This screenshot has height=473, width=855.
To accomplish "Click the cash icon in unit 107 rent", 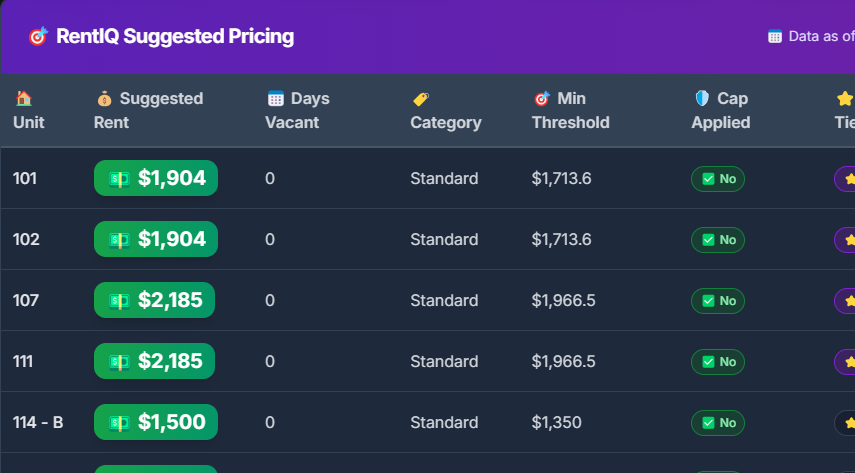I will (120, 300).
